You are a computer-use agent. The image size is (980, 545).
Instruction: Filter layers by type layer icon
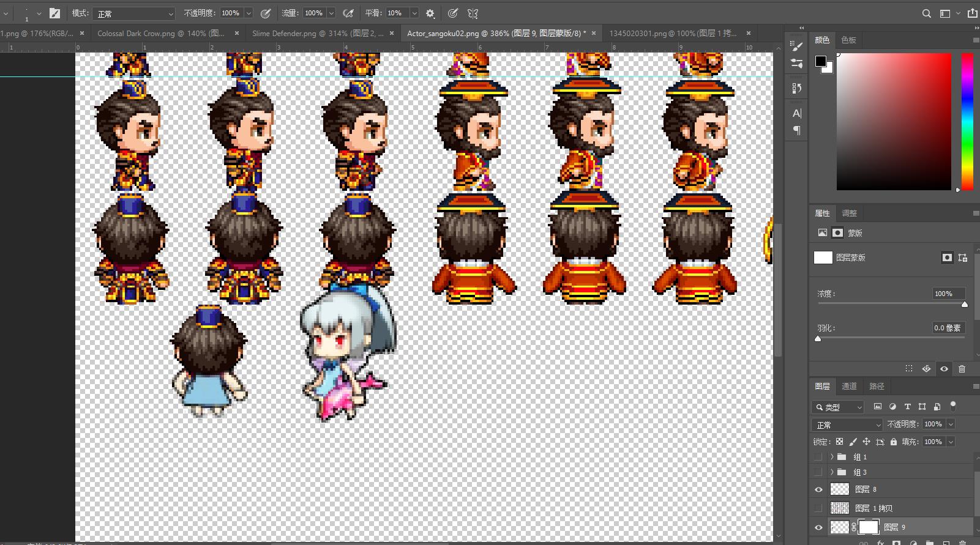pyautogui.click(x=907, y=406)
